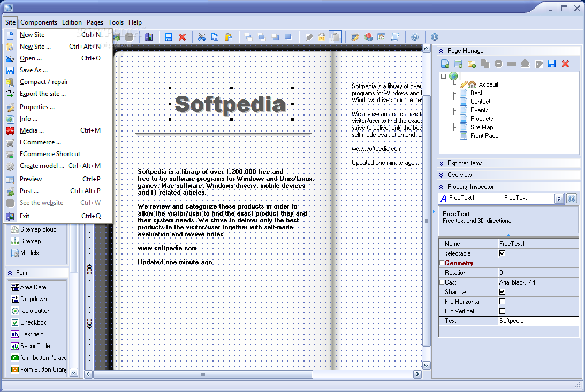
Task: Click the scroll document icon in toolbar
Action: tap(394, 37)
